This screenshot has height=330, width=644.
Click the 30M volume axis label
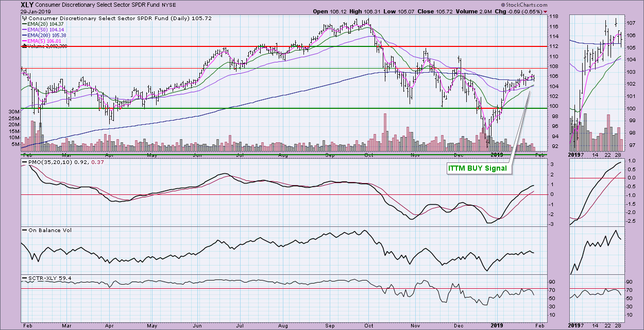pos(13,111)
